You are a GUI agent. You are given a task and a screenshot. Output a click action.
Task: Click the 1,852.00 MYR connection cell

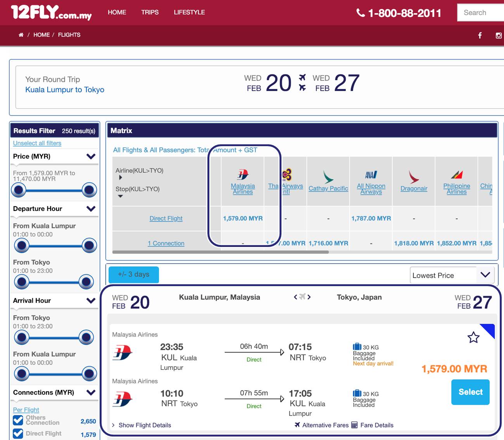(457, 243)
